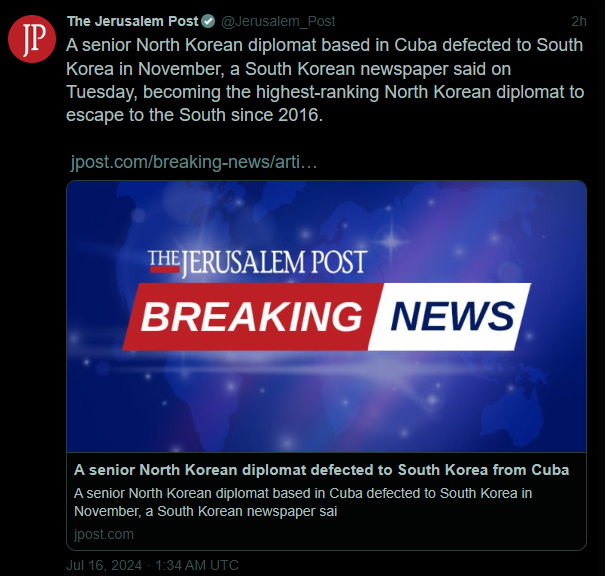Screen dimensions: 605x576
Task: Open card headline about diplomat defecting from Cuba
Action: point(321,470)
